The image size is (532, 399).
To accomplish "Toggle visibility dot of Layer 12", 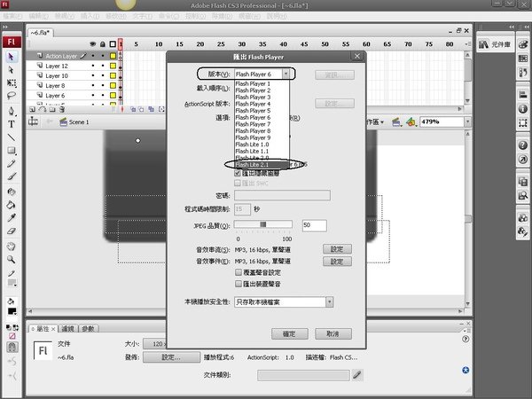I will pyautogui.click(x=93, y=66).
